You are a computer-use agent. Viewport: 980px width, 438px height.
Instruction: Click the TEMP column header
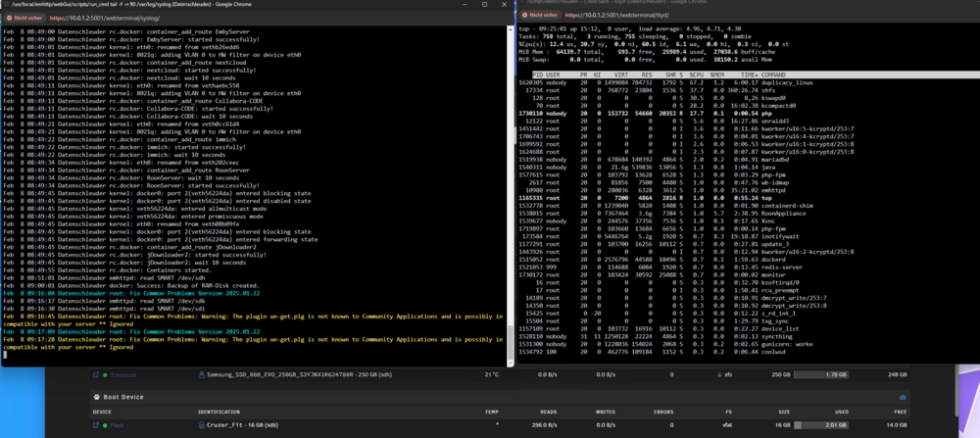pyautogui.click(x=492, y=412)
